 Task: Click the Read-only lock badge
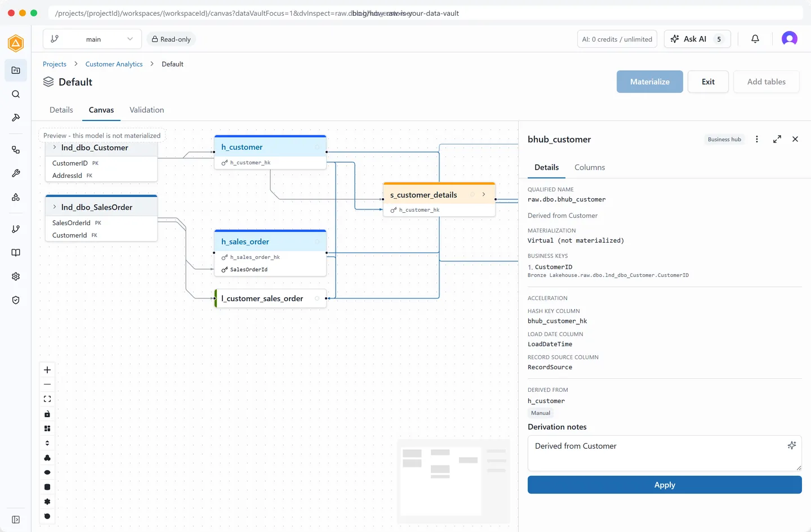(x=171, y=39)
